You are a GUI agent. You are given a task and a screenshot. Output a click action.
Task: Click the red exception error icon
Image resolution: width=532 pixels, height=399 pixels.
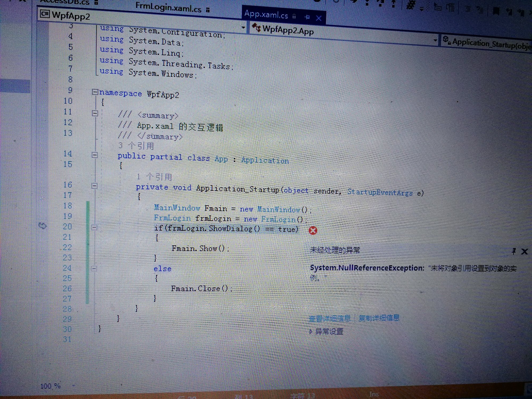pyautogui.click(x=313, y=231)
